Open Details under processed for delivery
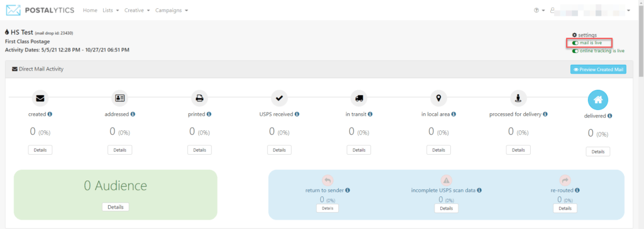644x229 pixels. click(x=518, y=150)
